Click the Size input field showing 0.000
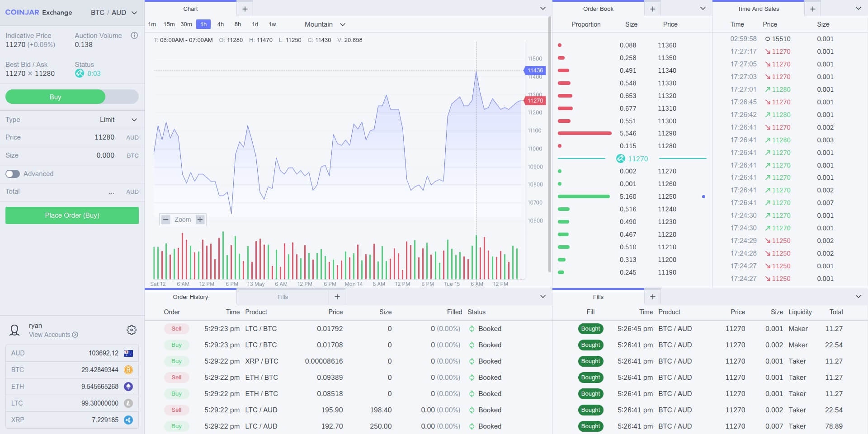The width and height of the screenshot is (868, 434). click(72, 155)
